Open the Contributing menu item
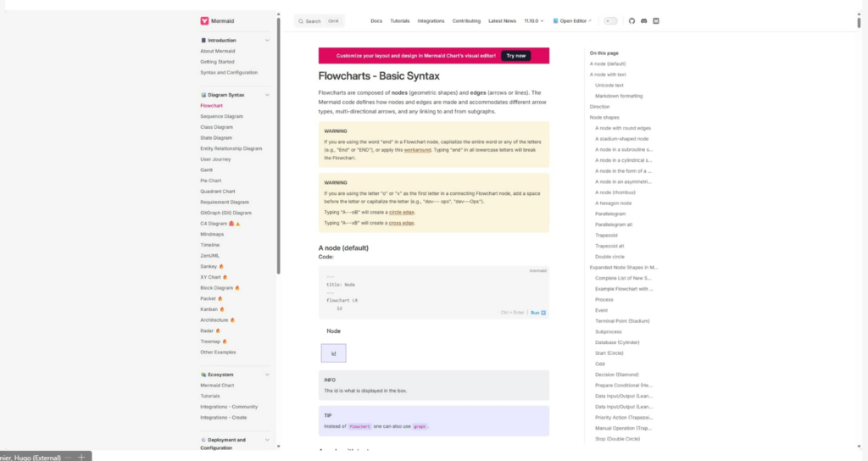The height and width of the screenshot is (461, 868). point(466,21)
